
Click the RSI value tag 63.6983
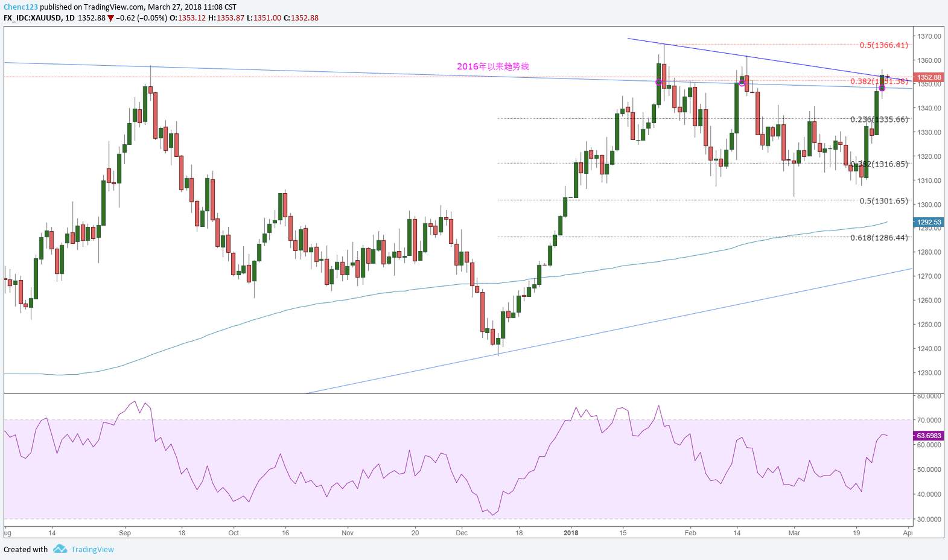pyautogui.click(x=929, y=436)
